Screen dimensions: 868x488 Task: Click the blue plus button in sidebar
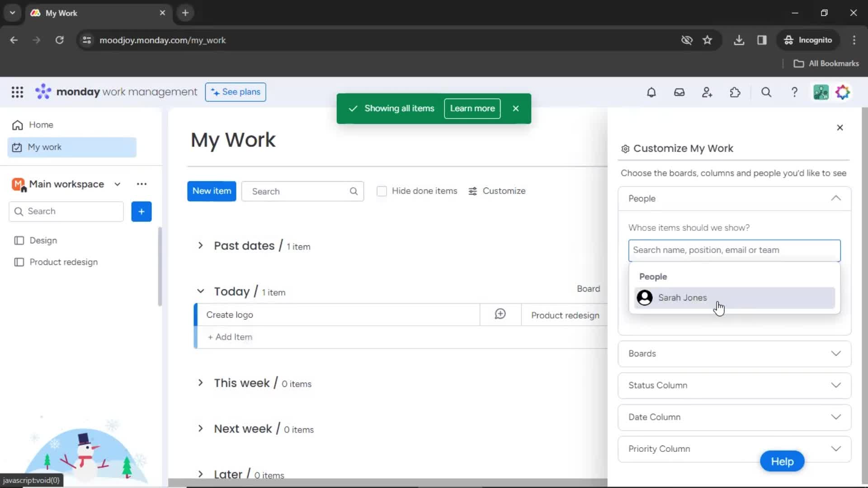(142, 211)
